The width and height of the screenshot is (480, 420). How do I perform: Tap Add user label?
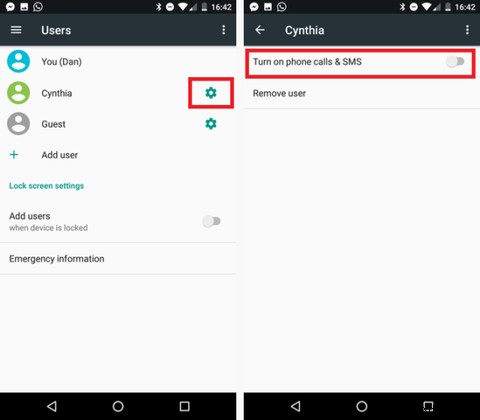(60, 155)
